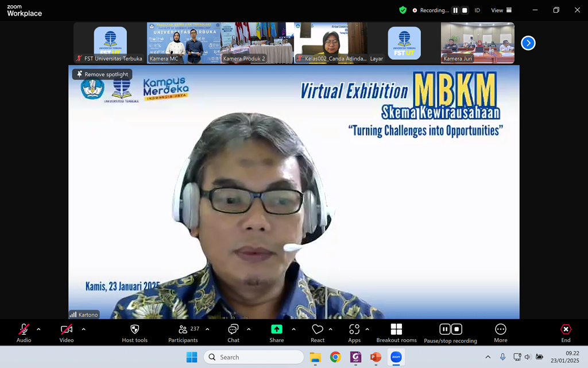Pause the recording from the top bar
The height and width of the screenshot is (368, 588).
455,10
